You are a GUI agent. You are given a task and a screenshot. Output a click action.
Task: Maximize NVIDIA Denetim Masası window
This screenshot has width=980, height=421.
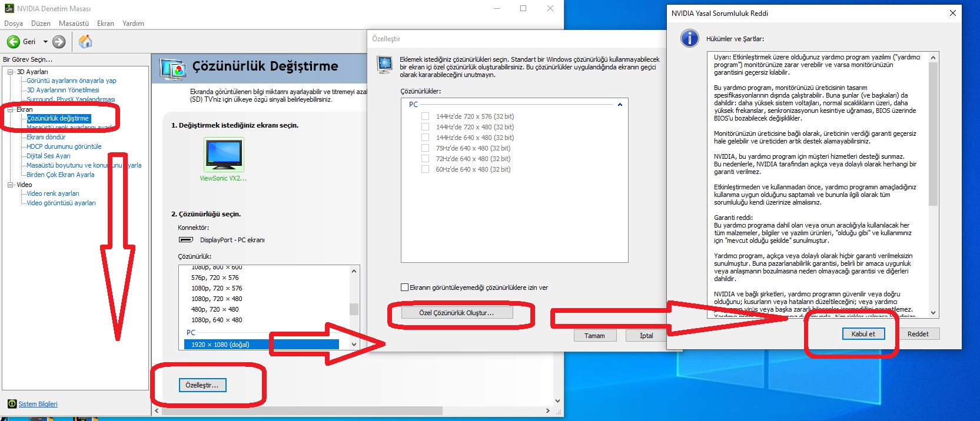pos(523,8)
